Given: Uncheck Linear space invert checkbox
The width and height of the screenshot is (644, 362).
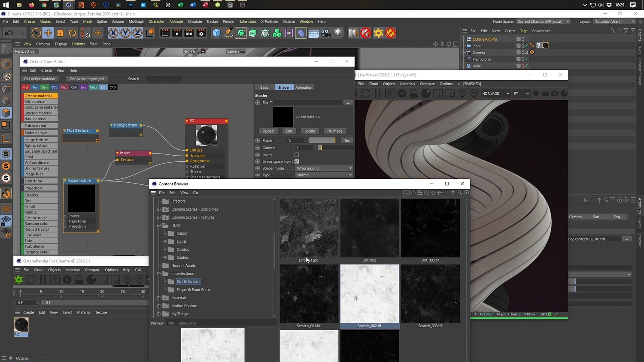Looking at the screenshot, I should [297, 162].
